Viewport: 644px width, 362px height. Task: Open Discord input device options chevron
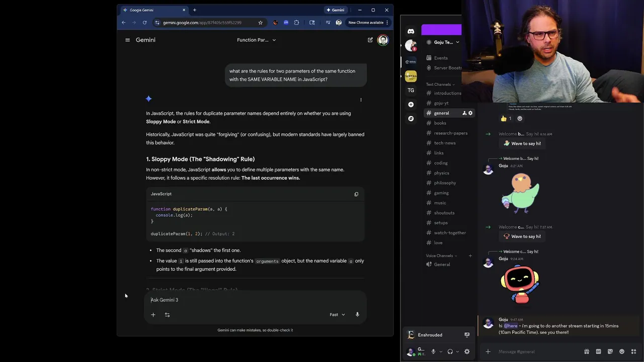441,352
